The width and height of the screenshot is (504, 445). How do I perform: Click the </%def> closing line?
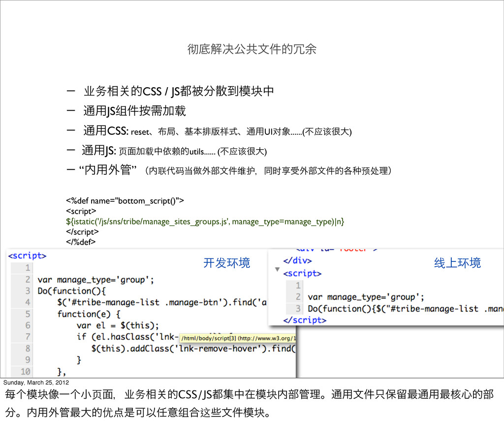81,242
